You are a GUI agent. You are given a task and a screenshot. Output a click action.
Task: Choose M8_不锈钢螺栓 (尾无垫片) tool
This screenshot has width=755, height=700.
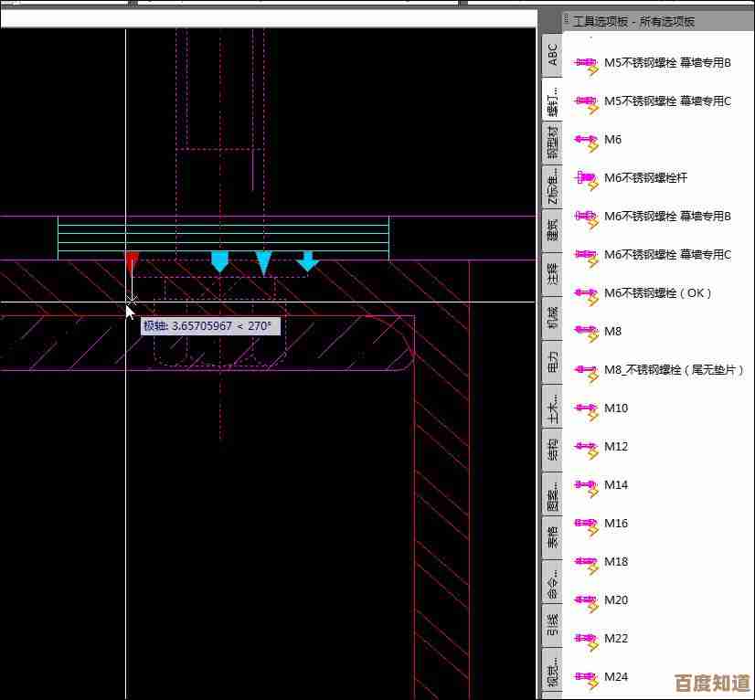click(x=585, y=370)
